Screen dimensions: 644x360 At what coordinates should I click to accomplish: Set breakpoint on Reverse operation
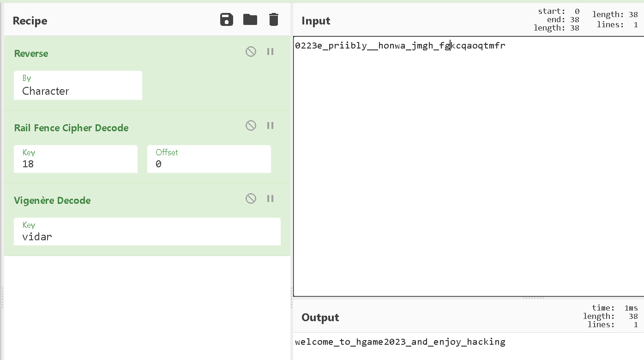coord(271,51)
